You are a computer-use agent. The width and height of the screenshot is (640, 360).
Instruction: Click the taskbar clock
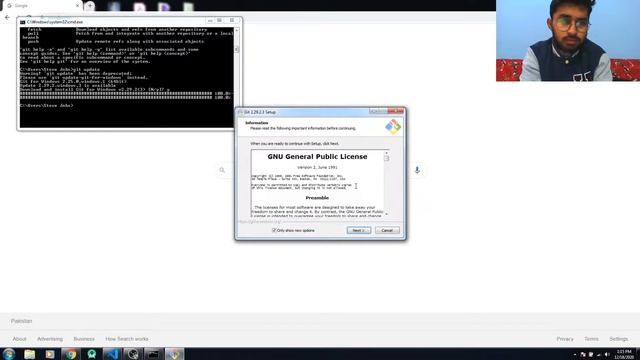pyautogui.click(x=624, y=354)
